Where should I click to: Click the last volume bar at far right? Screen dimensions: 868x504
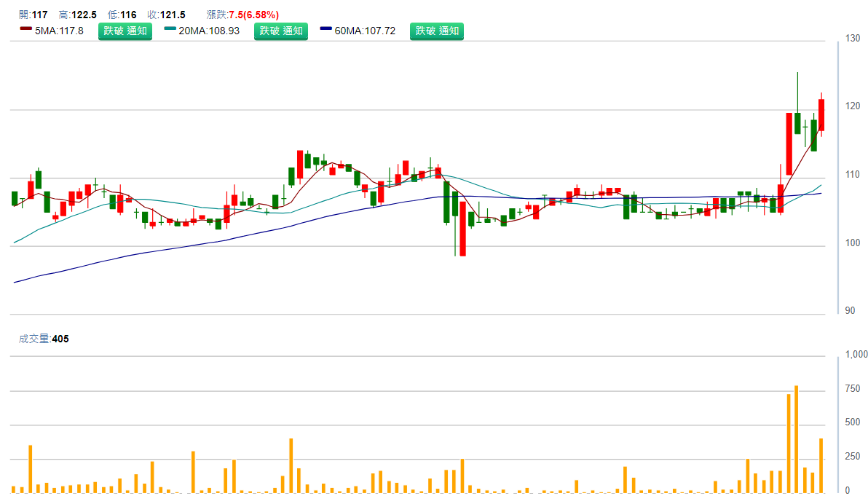click(x=821, y=465)
